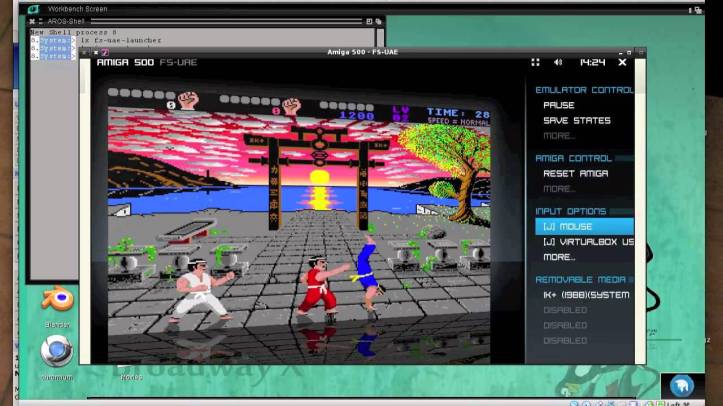Close the FS-UAE menu with the X icon
Image resolution: width=723 pixels, height=406 pixels.
coord(622,62)
